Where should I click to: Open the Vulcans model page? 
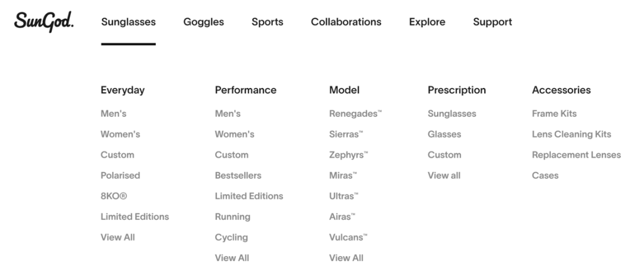click(x=348, y=237)
